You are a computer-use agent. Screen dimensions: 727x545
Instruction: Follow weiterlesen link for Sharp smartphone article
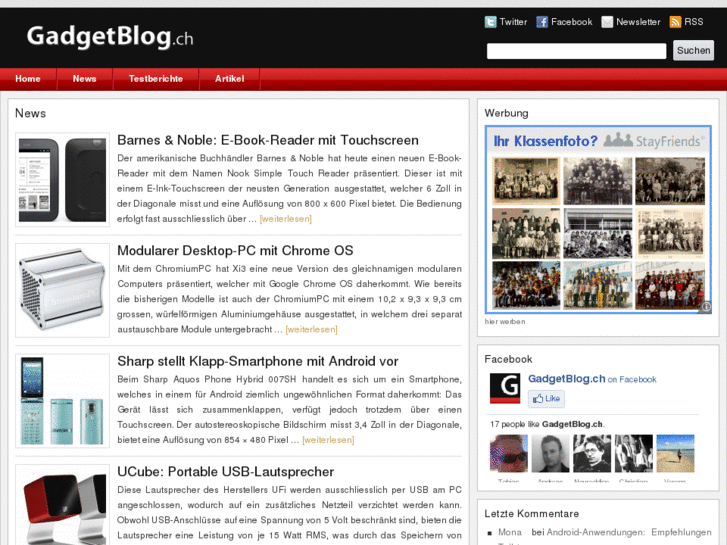pyautogui.click(x=328, y=440)
